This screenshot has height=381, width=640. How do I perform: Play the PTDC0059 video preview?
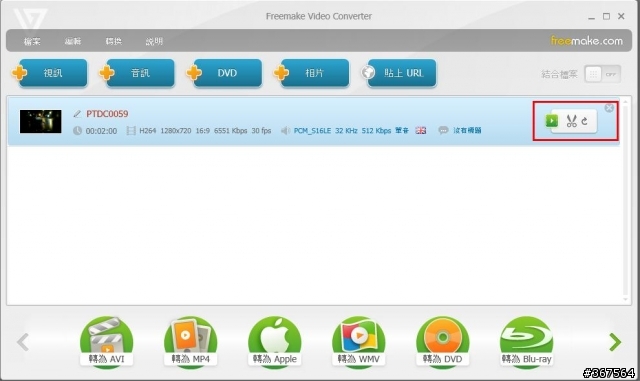coord(551,121)
